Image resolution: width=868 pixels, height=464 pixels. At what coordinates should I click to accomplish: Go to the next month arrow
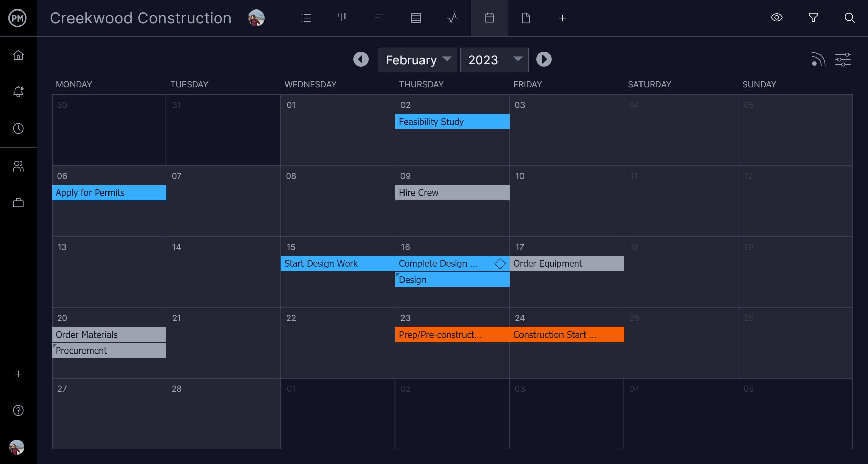(x=544, y=59)
